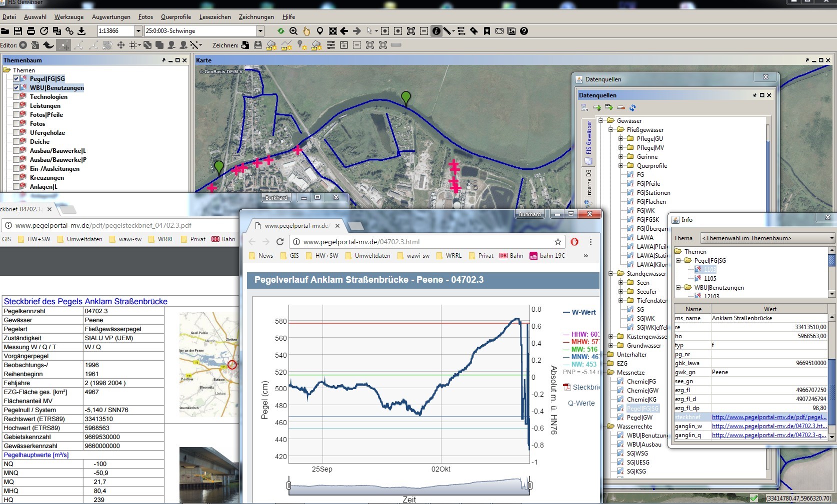837x504 pixels.
Task: Go to next map view arrow
Action: (357, 31)
